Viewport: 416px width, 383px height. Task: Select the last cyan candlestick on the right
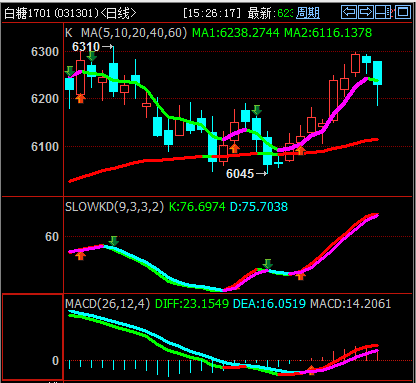(x=377, y=73)
